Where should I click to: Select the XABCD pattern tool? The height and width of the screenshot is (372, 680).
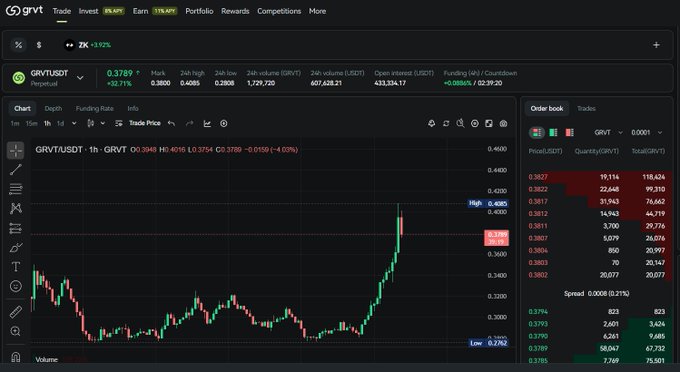tap(16, 208)
